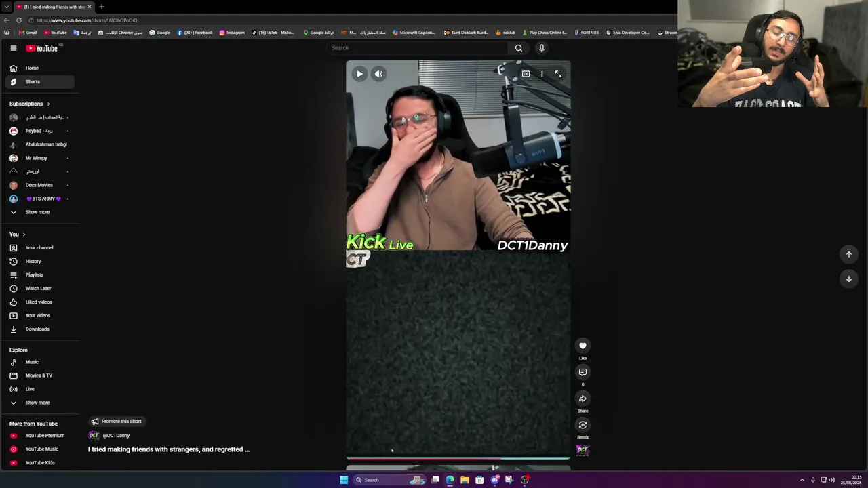Open the Mr Wimpy channel
868x488 pixels.
40,158
